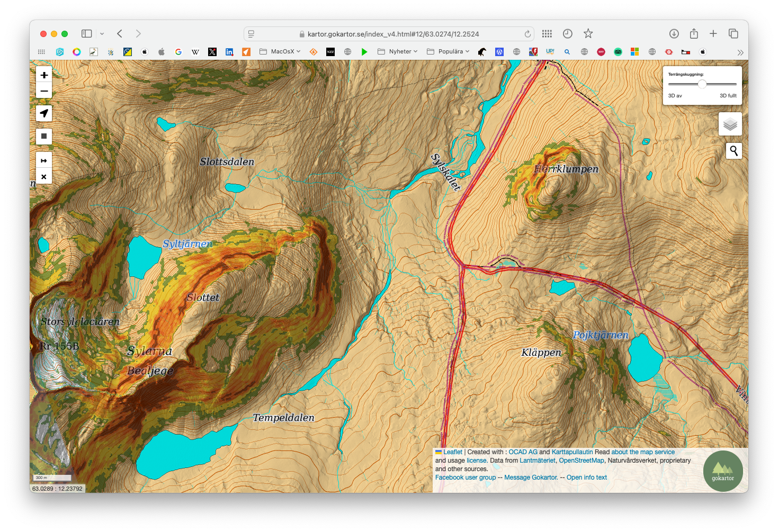Bookmark page with the star icon
This screenshot has height=532, width=778.
point(588,34)
